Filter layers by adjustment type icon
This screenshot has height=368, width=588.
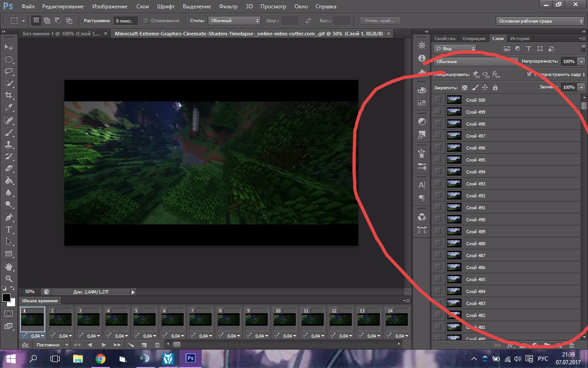[x=518, y=48]
